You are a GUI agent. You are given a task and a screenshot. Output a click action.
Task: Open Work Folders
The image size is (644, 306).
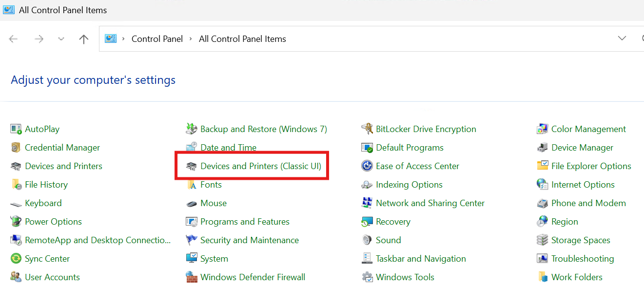577,277
